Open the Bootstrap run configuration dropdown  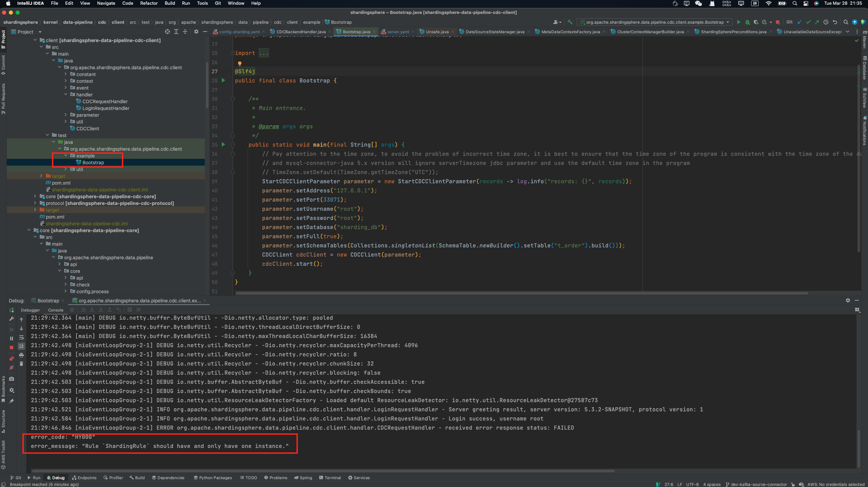click(728, 22)
